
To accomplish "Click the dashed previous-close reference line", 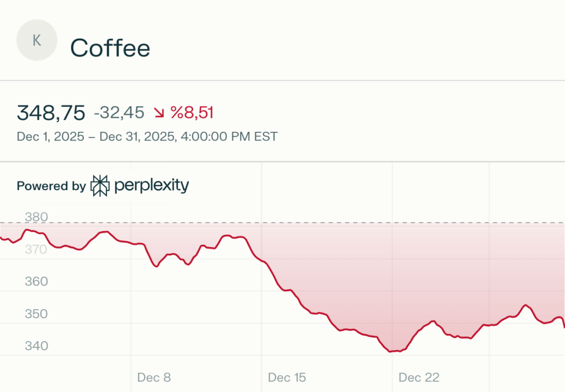I will pyautogui.click(x=282, y=223).
